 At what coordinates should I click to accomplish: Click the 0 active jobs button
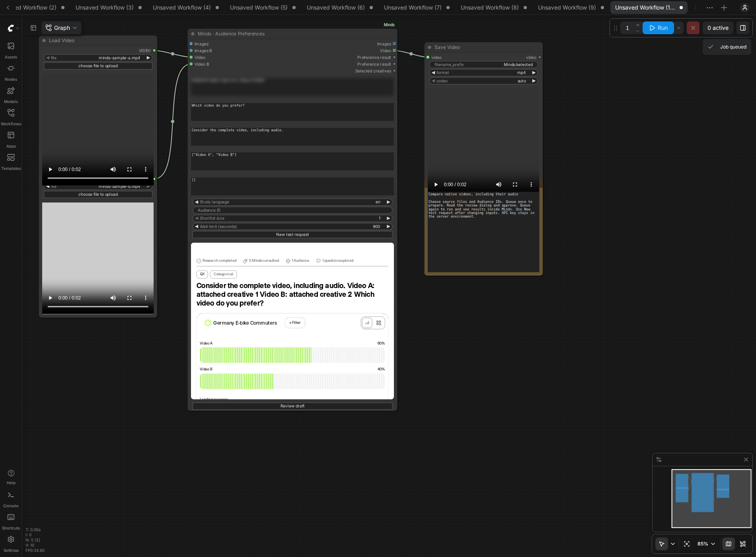718,28
